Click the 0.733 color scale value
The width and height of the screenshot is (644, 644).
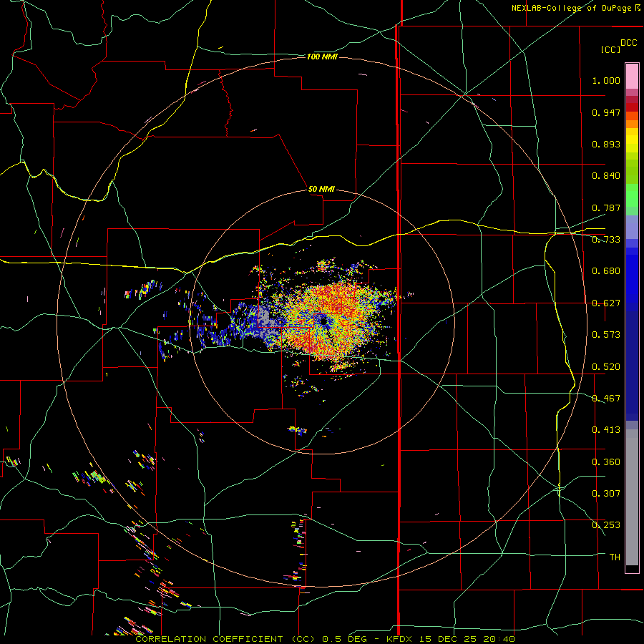pyautogui.click(x=606, y=240)
